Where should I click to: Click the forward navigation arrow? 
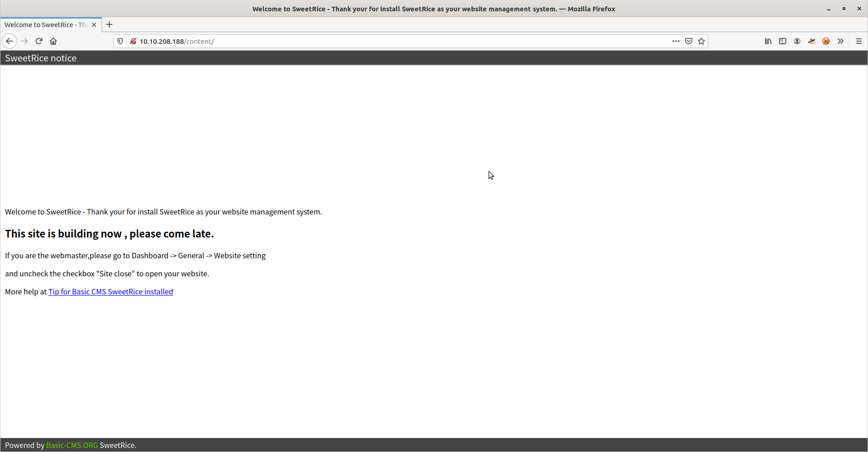(24, 41)
